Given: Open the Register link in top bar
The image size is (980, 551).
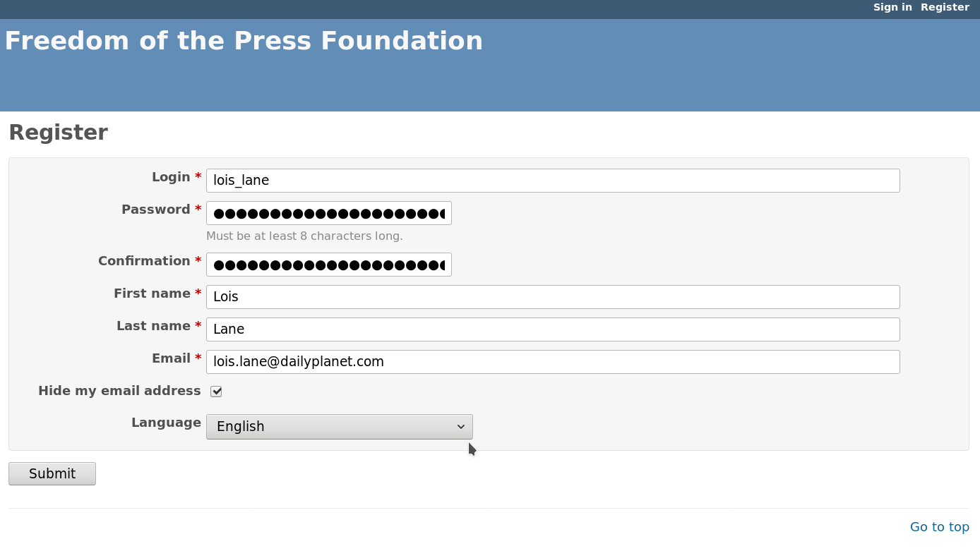Looking at the screenshot, I should [945, 7].
